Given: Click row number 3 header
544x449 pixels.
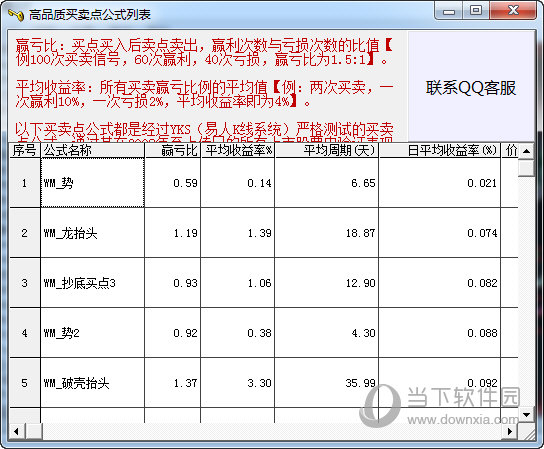Looking at the screenshot, I should tap(25, 283).
